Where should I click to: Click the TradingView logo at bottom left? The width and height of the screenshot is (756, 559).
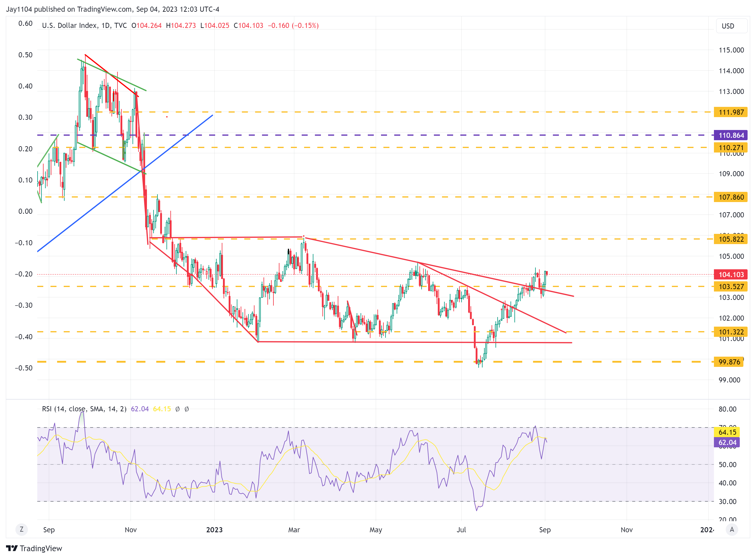34,548
